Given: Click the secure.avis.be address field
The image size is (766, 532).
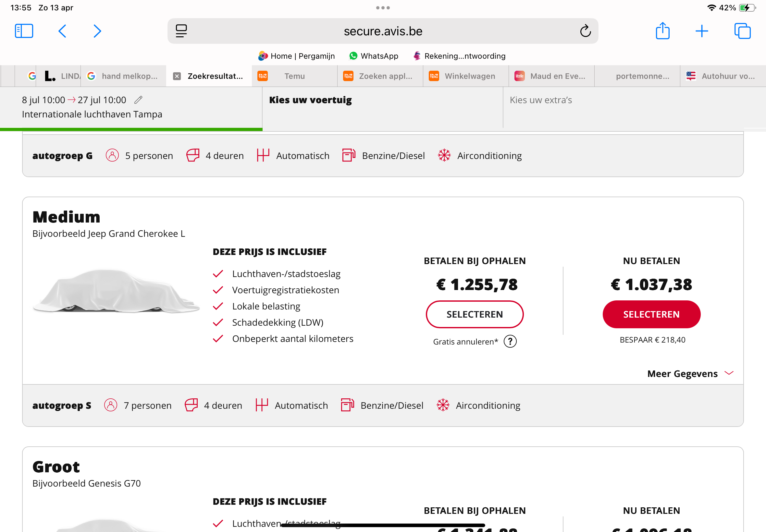Looking at the screenshot, I should 383,31.
